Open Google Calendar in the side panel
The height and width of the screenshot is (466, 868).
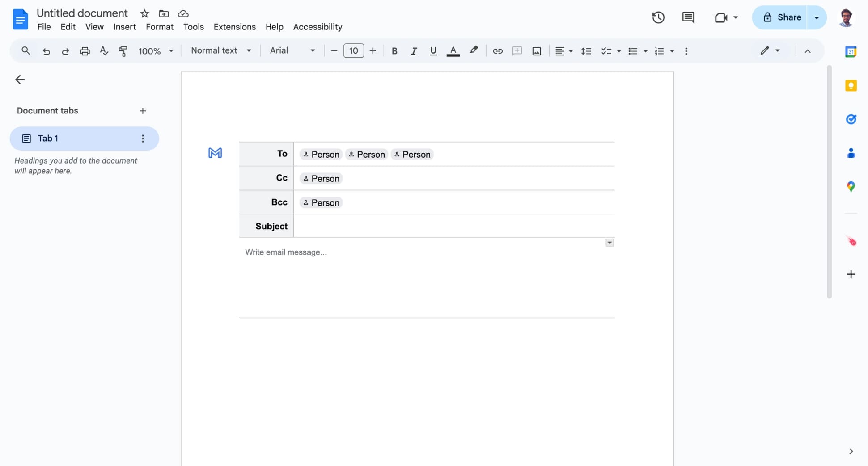tap(851, 51)
